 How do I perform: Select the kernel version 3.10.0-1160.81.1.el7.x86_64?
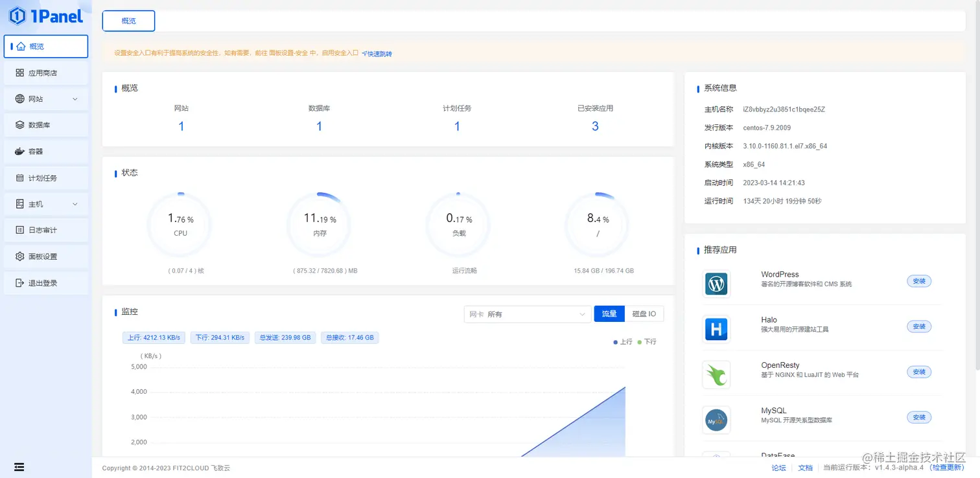(x=785, y=146)
